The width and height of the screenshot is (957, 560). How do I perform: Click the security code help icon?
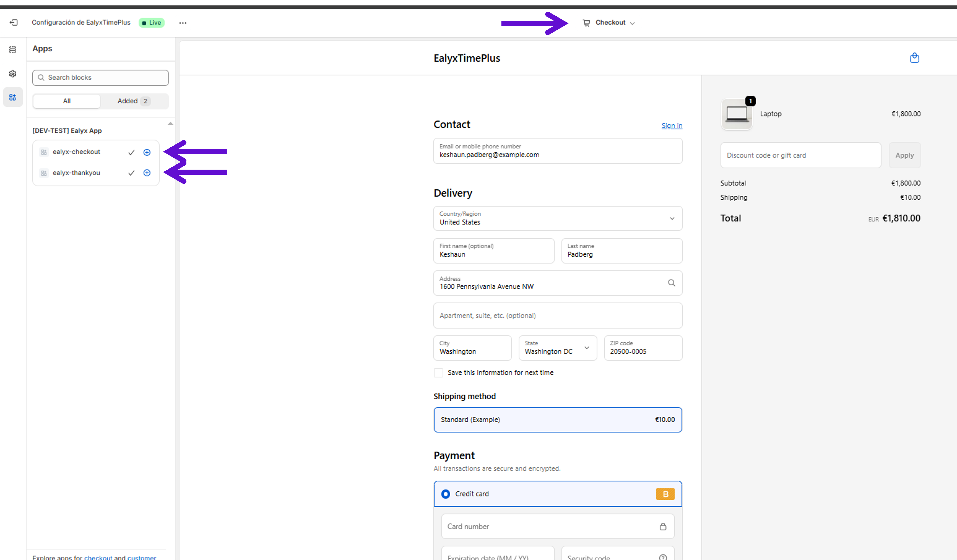pos(663,557)
